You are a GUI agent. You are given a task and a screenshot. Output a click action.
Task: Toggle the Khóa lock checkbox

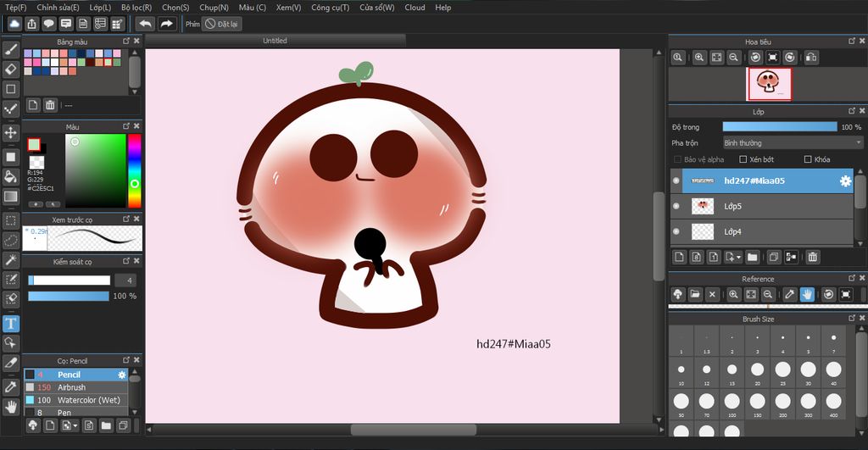point(808,159)
